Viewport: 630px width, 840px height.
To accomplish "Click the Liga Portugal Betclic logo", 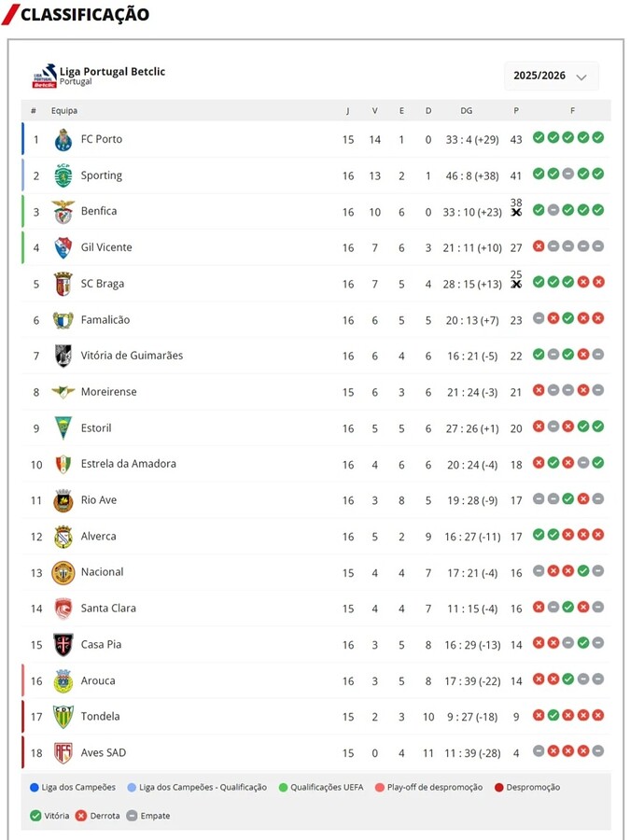I will (44, 77).
